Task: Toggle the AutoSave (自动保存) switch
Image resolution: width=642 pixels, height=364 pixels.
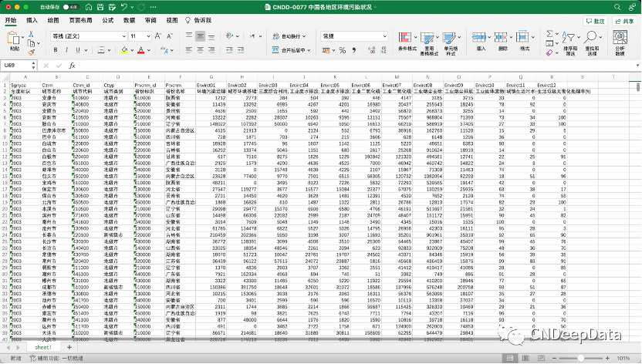Action: (x=71, y=7)
